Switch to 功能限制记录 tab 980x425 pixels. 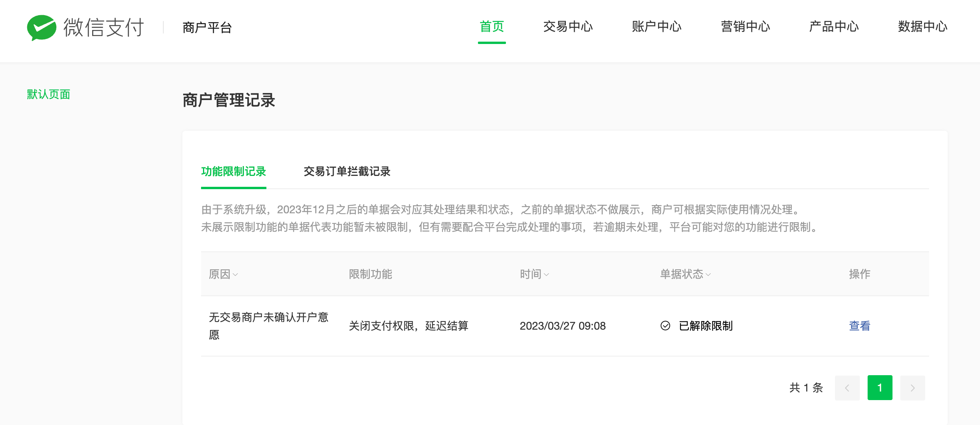[x=233, y=172]
